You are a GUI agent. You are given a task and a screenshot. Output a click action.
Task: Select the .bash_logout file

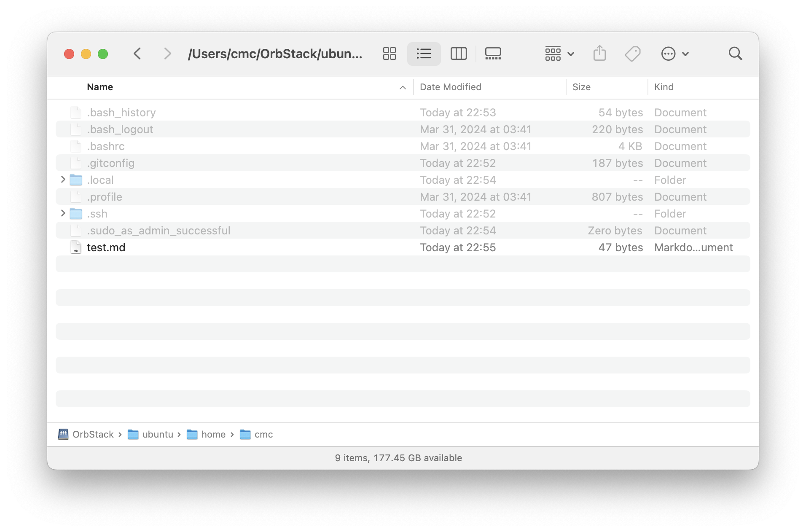[x=403, y=129]
